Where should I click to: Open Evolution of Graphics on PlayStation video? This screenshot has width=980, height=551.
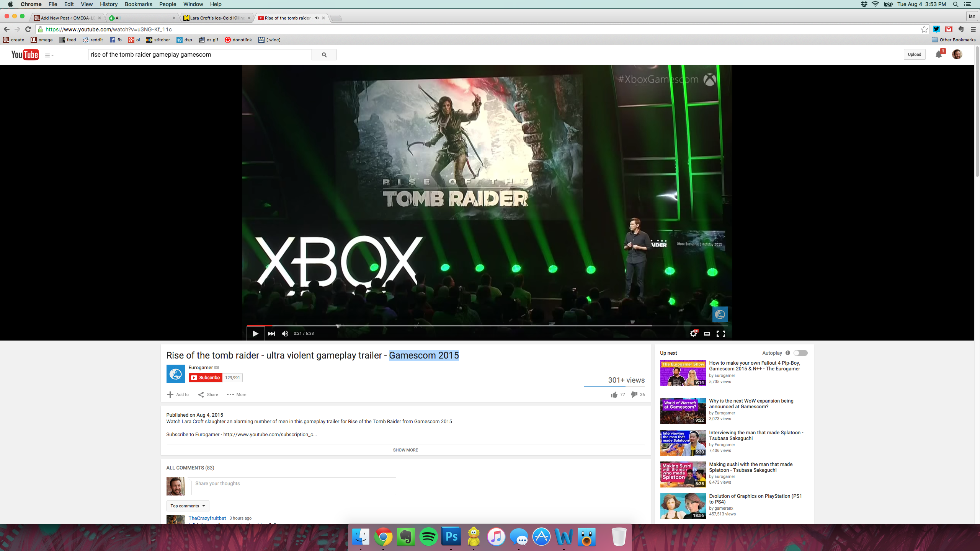point(755,499)
